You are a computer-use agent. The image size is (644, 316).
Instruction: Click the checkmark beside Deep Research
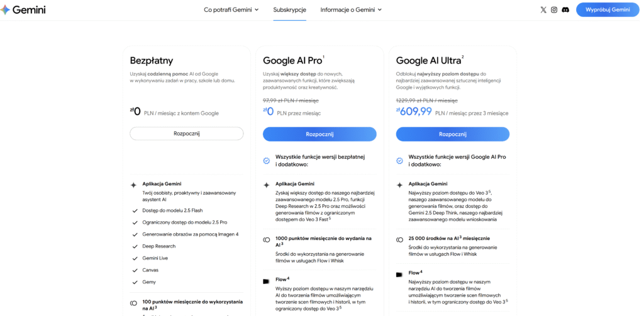pos(134,246)
